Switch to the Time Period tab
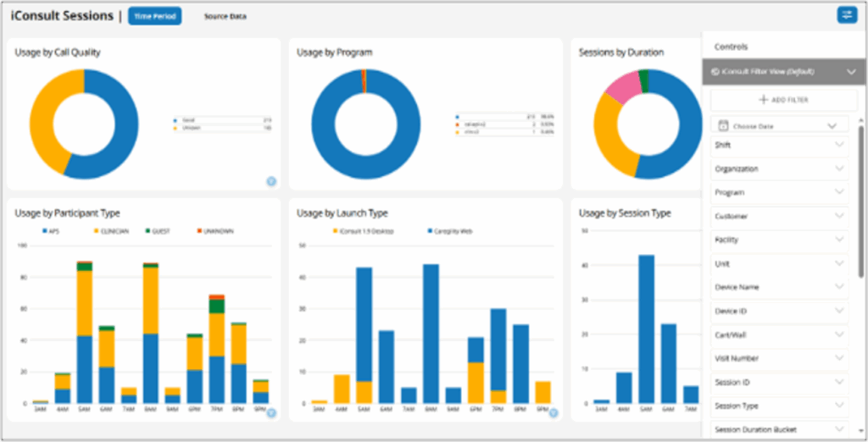Viewport: 868px width, 442px height. (x=154, y=16)
